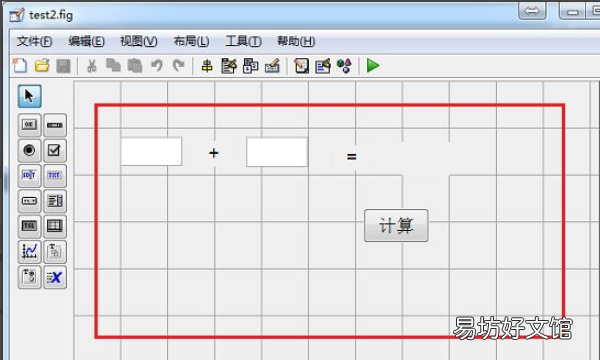Open the 帮助(H) menu
Screen dimensions: 600x360
[x=296, y=41]
